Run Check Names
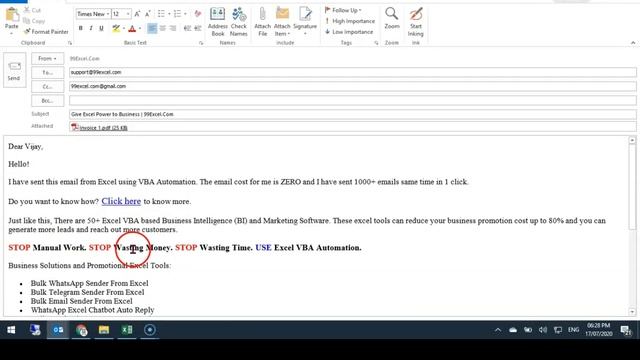 point(239,22)
